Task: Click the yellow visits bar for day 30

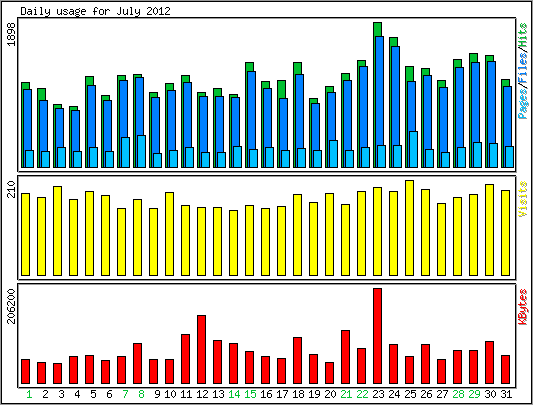Action: coord(489,230)
